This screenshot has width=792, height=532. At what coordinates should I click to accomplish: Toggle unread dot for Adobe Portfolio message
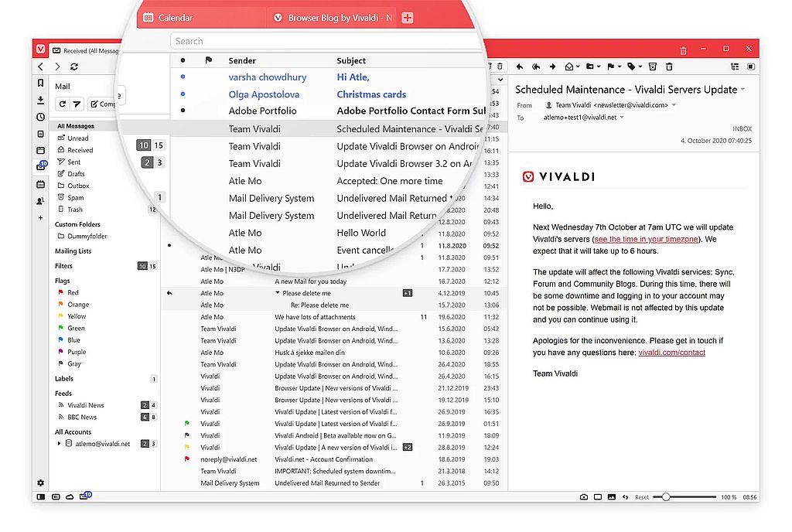(183, 111)
